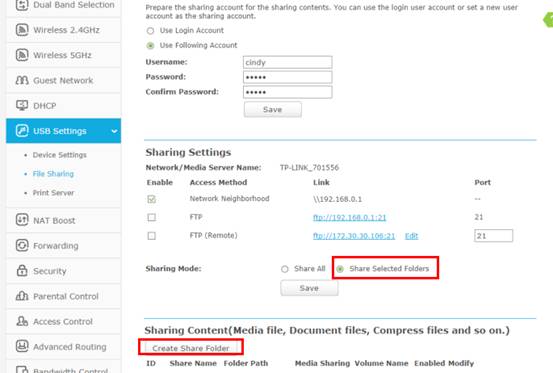The height and width of the screenshot is (373, 553).
Task: Click the Access Control icon
Action: 22,321
